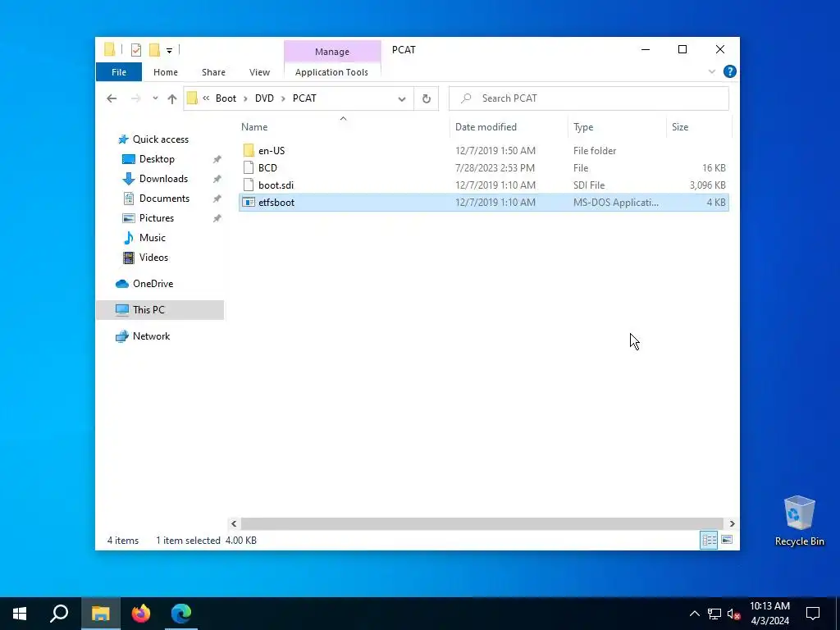This screenshot has height=630, width=840.
Task: Click File Explorer on the taskbar
Action: coord(100,614)
